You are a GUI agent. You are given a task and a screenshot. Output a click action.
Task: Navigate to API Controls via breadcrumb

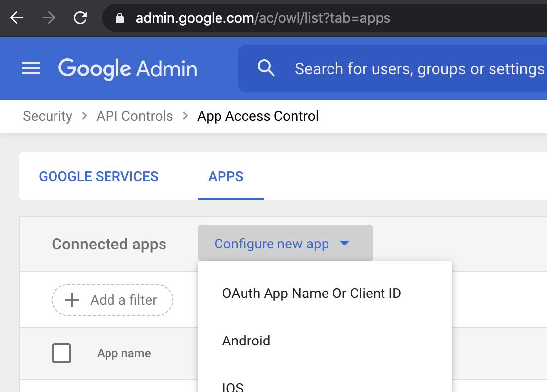pyautogui.click(x=134, y=116)
